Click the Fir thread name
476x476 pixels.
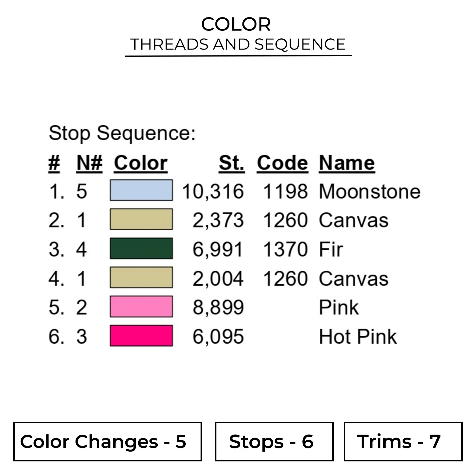pyautogui.click(x=331, y=249)
